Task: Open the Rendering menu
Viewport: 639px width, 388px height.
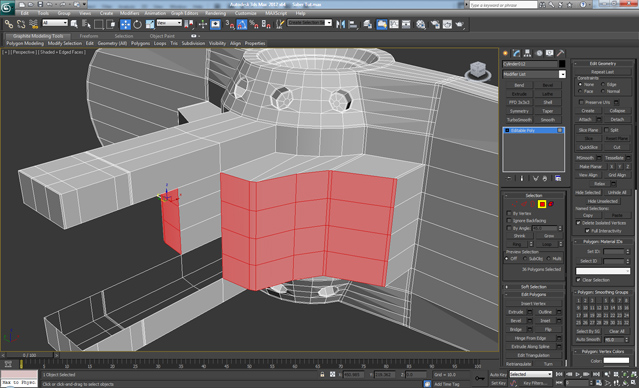Action: coord(215,13)
